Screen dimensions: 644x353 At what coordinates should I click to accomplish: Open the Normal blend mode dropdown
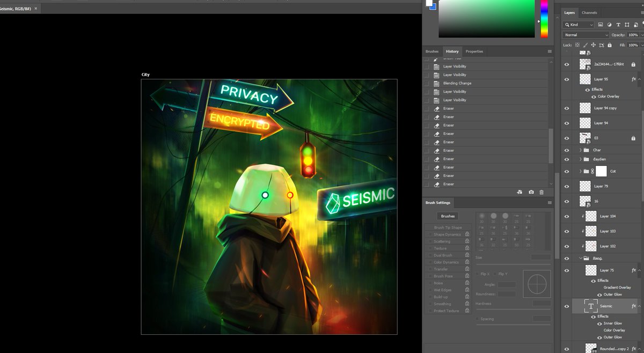[x=586, y=35]
